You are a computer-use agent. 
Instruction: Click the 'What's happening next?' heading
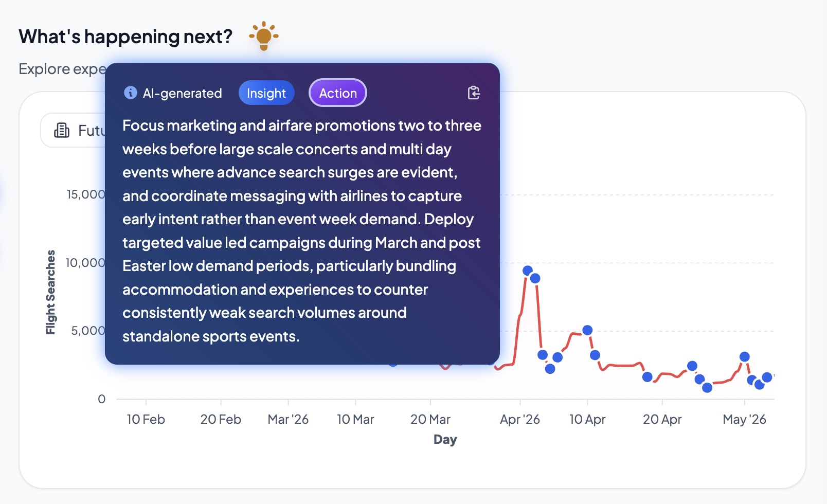pyautogui.click(x=125, y=37)
